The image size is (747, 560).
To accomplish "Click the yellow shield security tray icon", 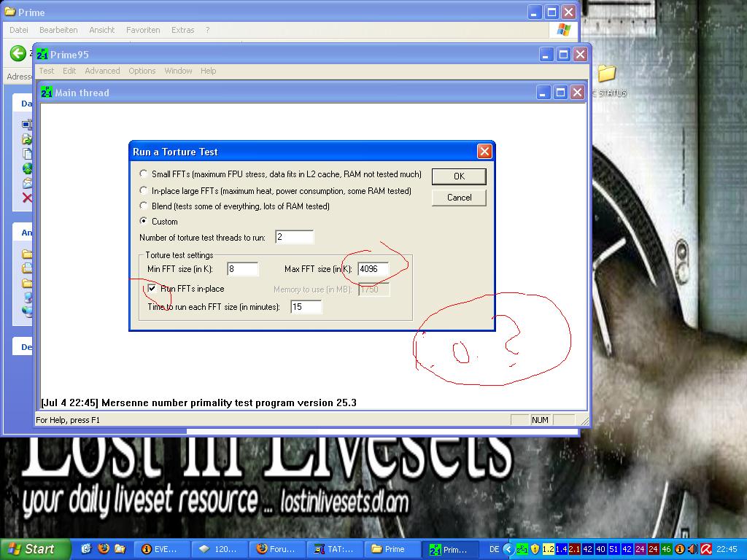I will click(x=535, y=549).
